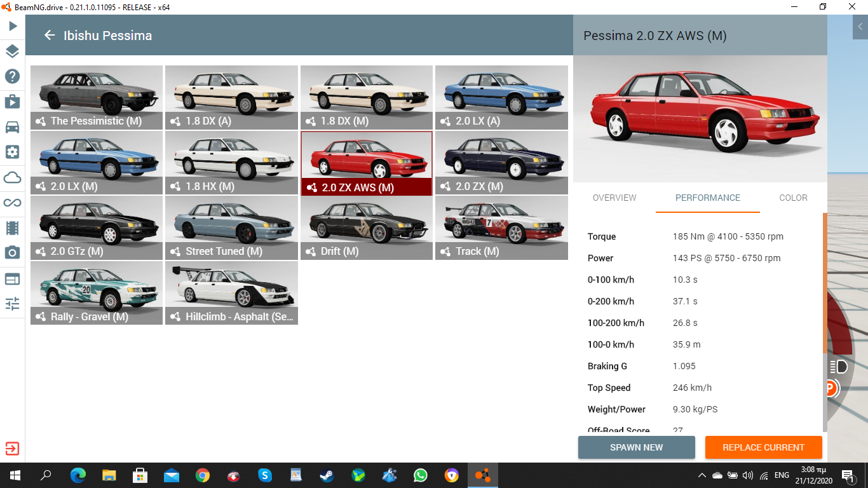Click the 0-200 km/h 37.1 s value

[685, 301]
